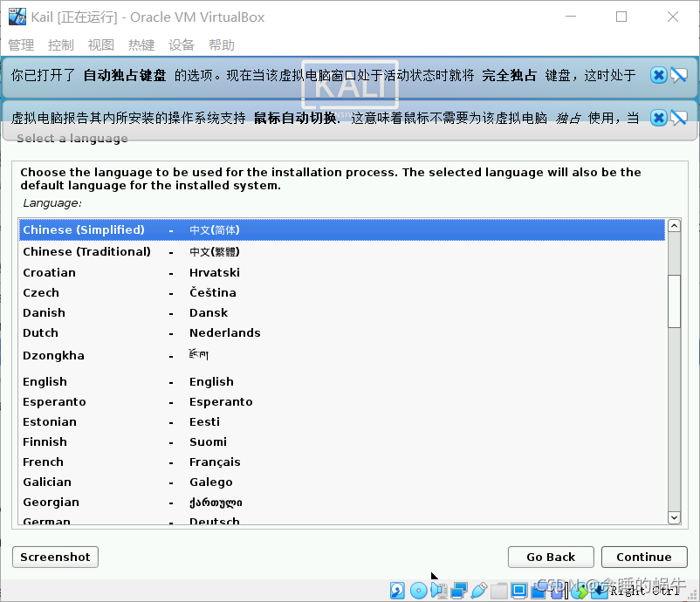This screenshot has height=602, width=700.
Task: Open the 设备 menu
Action: (x=182, y=45)
